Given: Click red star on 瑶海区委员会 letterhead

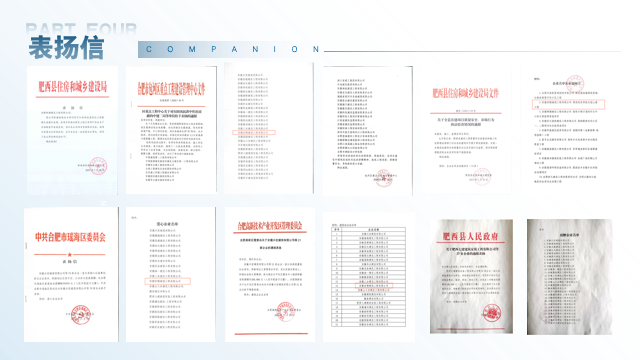Looking at the screenshot, I should click(x=70, y=255).
